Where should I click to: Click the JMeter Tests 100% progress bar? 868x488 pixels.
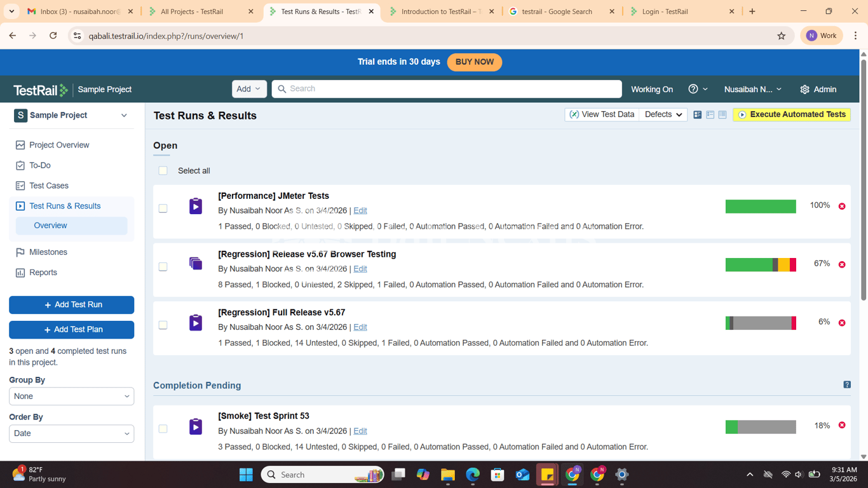point(761,207)
